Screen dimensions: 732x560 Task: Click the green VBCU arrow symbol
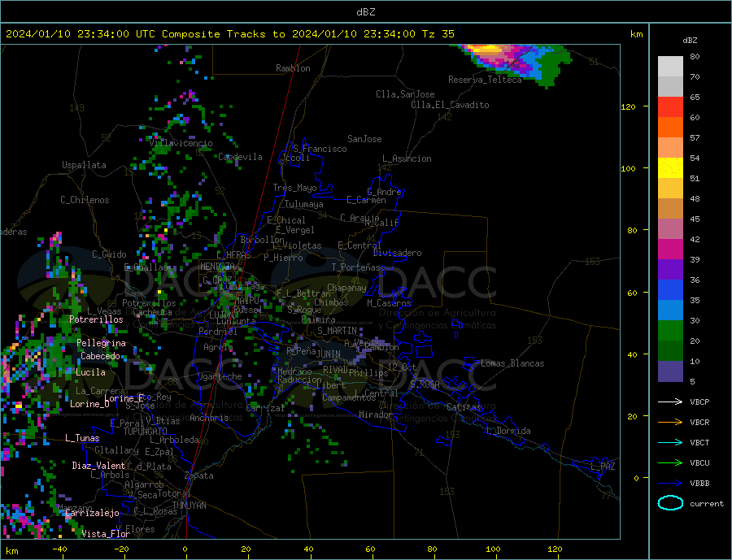pyautogui.click(x=670, y=463)
